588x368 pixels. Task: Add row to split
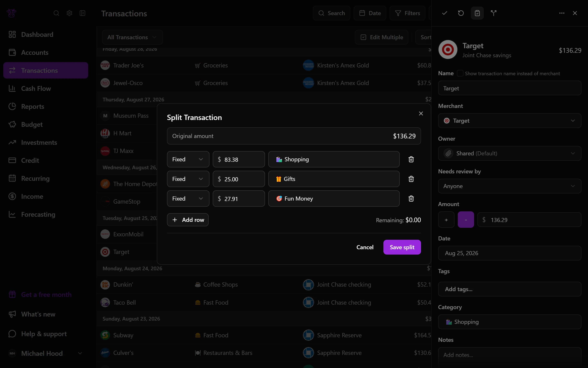tap(188, 220)
